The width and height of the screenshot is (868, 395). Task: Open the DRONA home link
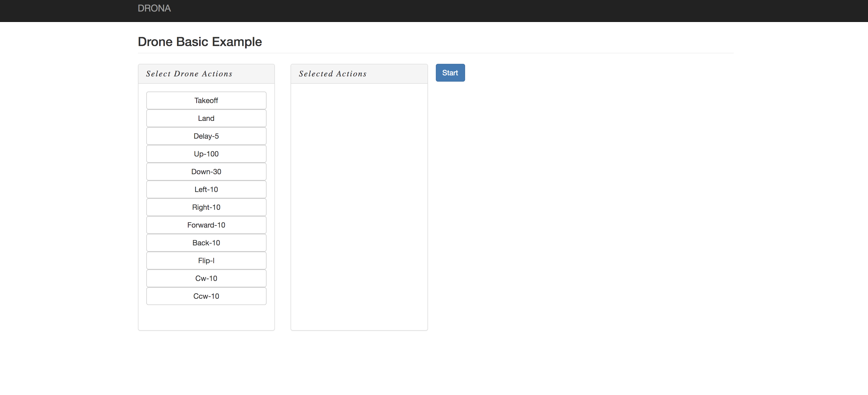(x=154, y=8)
